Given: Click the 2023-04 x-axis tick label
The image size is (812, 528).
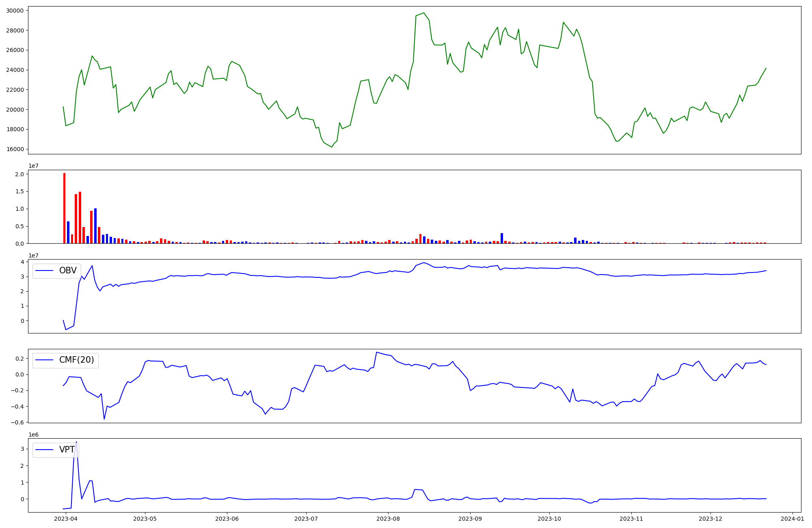Looking at the screenshot, I should point(65,519).
